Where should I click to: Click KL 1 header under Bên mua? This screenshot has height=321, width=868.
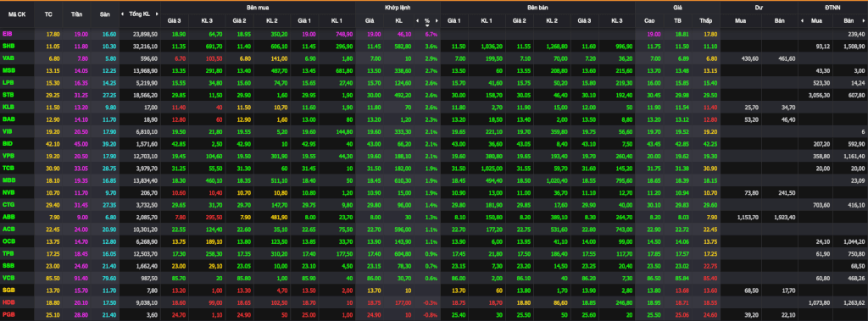point(336,21)
